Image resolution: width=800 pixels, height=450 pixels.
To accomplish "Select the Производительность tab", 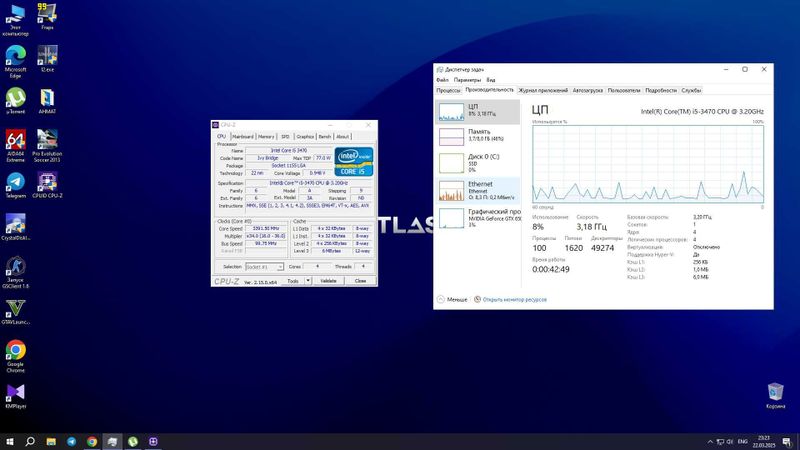I will coord(489,90).
